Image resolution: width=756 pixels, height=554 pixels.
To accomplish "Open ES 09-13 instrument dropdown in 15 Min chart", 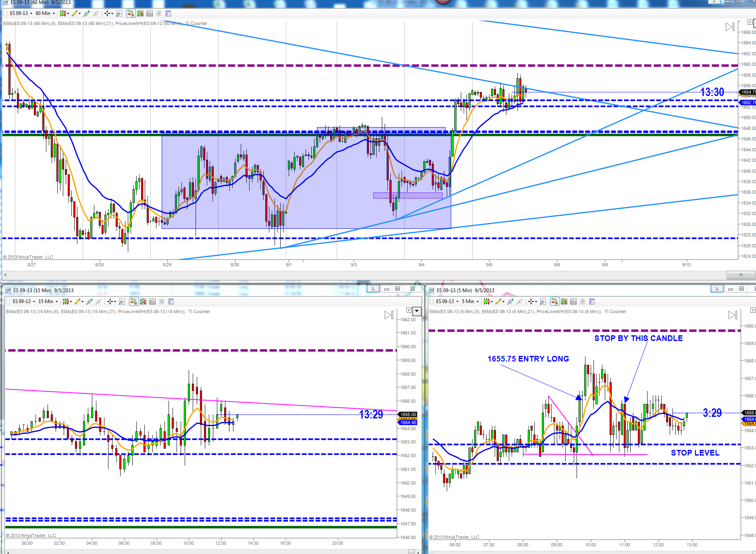I will click(x=24, y=301).
